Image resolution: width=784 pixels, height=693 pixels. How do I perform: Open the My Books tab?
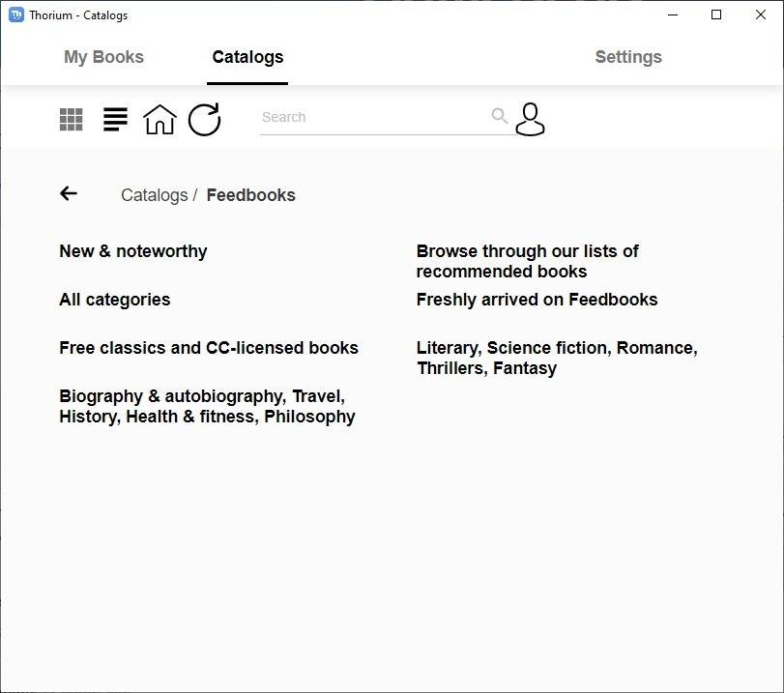click(x=103, y=57)
